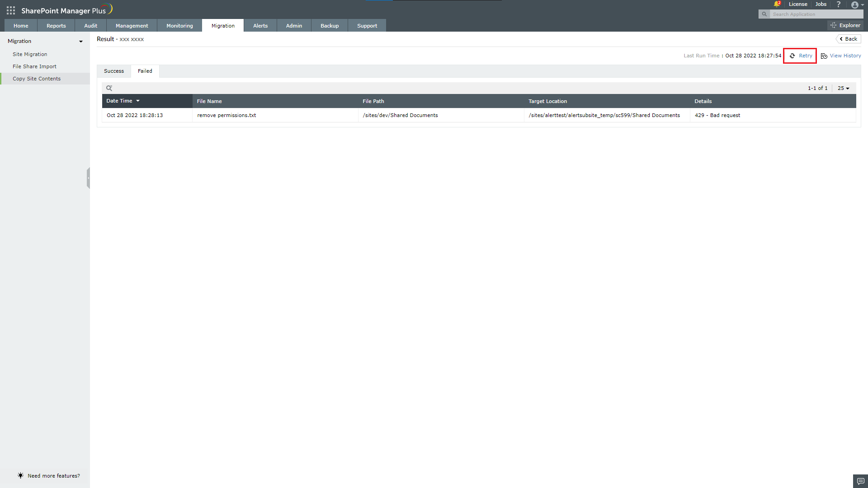Screen dimensions: 868x488
Task: Select the apps grid icon beside the logo
Action: tap(10, 10)
